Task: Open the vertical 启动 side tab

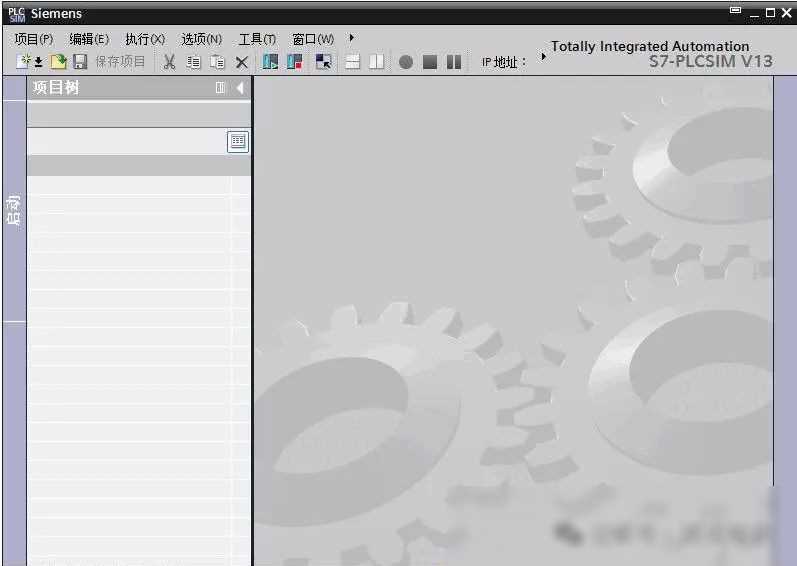Action: tap(14, 210)
